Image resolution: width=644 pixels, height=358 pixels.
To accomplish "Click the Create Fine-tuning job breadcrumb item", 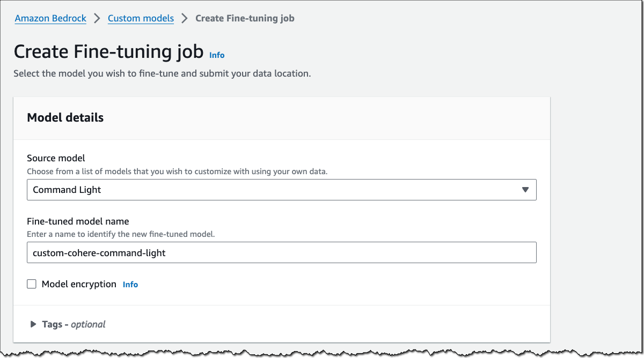I will pyautogui.click(x=245, y=18).
